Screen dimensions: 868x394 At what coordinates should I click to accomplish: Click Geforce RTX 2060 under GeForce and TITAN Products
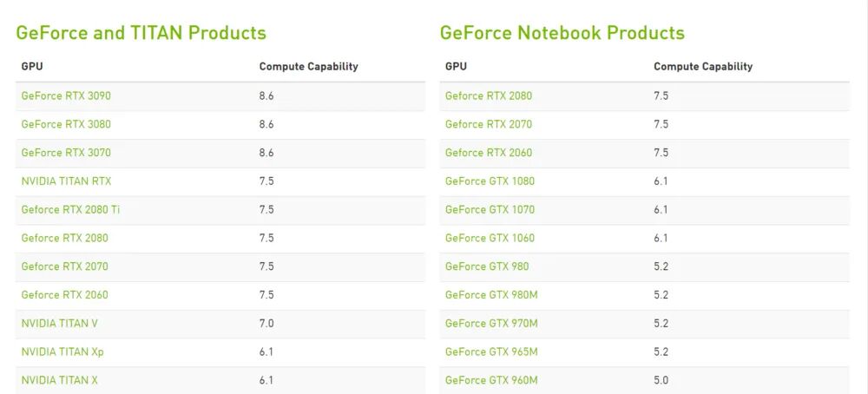[x=64, y=295]
